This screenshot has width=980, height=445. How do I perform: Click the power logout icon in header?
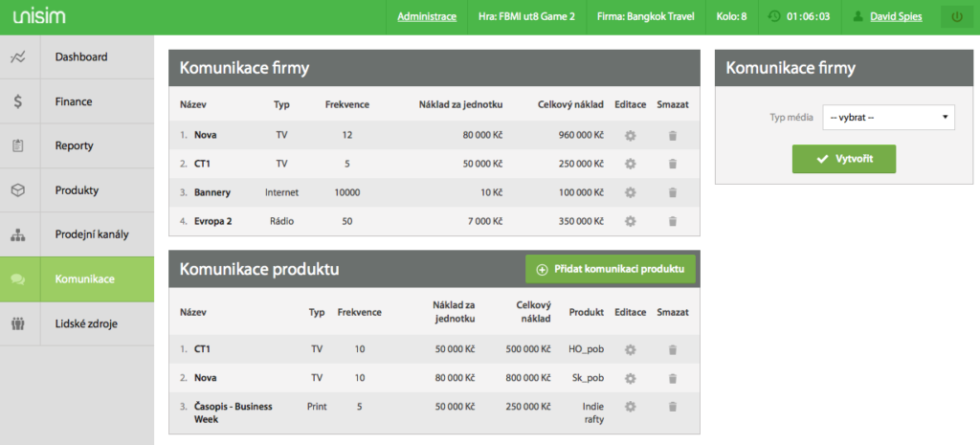[x=956, y=16]
